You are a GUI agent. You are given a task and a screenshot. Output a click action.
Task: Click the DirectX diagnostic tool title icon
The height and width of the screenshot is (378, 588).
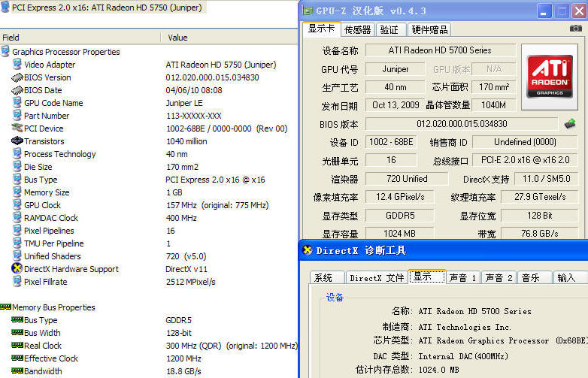(308, 250)
